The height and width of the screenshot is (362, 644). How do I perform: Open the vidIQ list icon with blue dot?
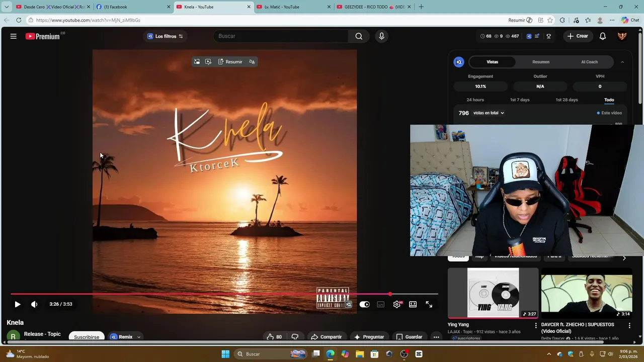pos(537,36)
